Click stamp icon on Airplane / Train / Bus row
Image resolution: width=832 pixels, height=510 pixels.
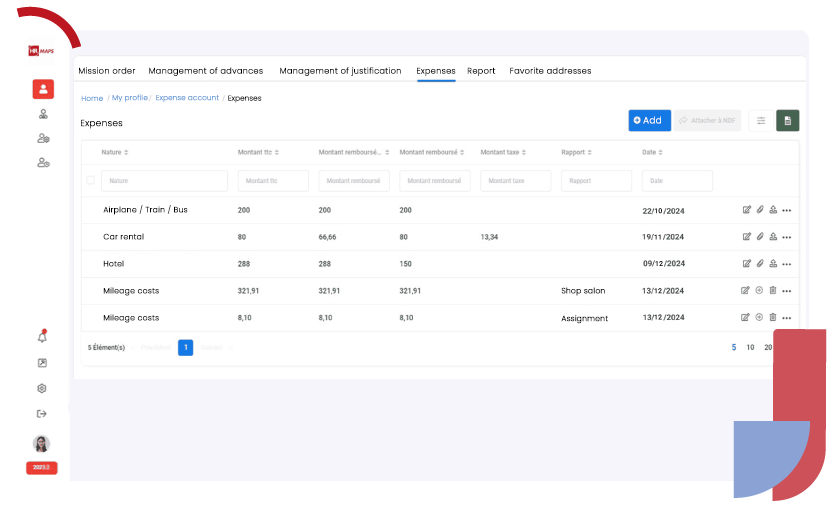click(773, 210)
